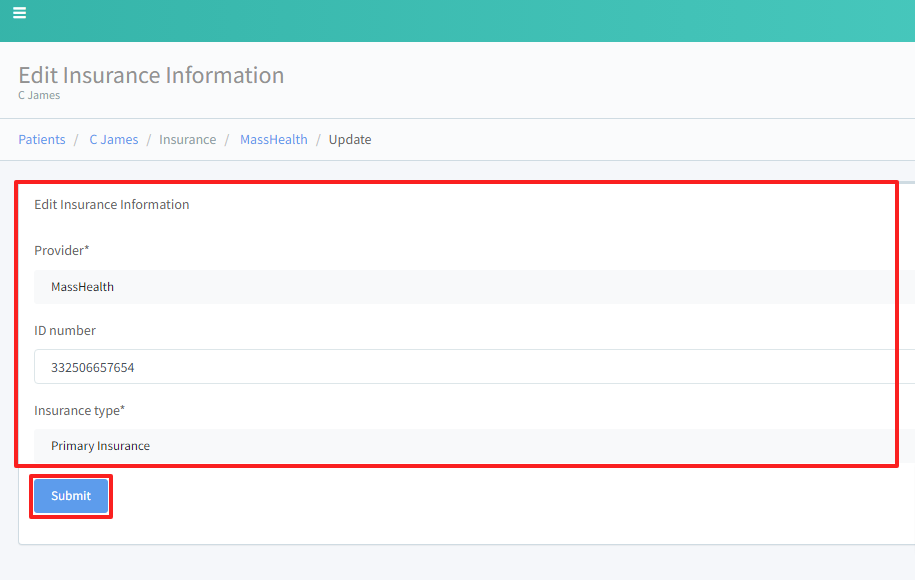Click the large Edit Insurance Information heading
The height and width of the screenshot is (580, 915).
click(151, 75)
